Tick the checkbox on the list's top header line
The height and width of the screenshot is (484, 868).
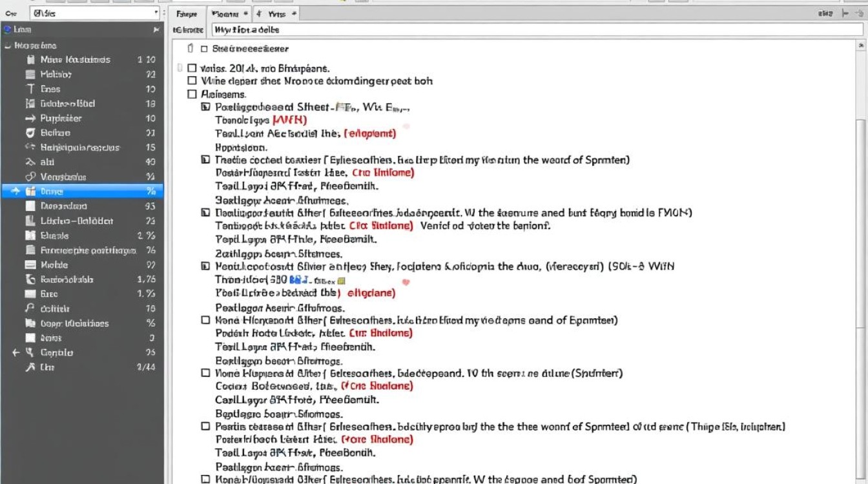click(204, 48)
